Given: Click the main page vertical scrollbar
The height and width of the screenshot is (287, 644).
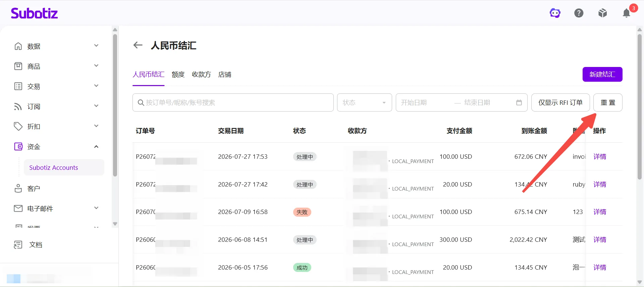Looking at the screenshot, I should 640,107.
